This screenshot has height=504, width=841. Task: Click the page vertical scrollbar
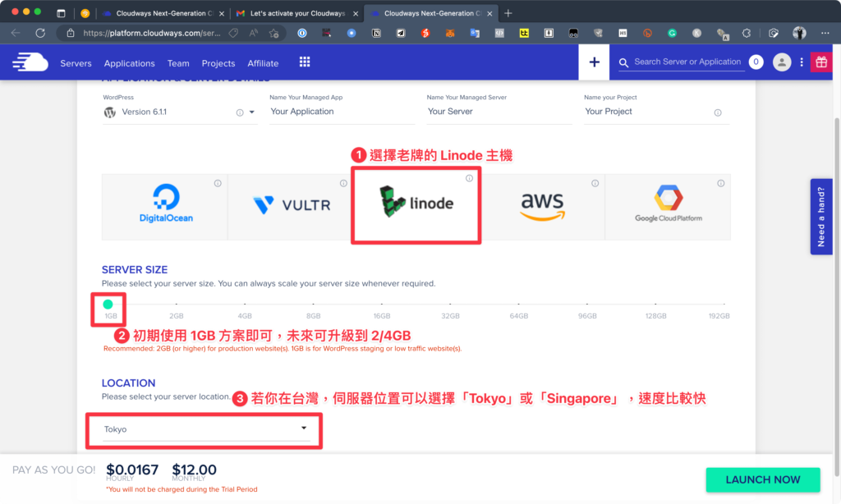point(836,296)
